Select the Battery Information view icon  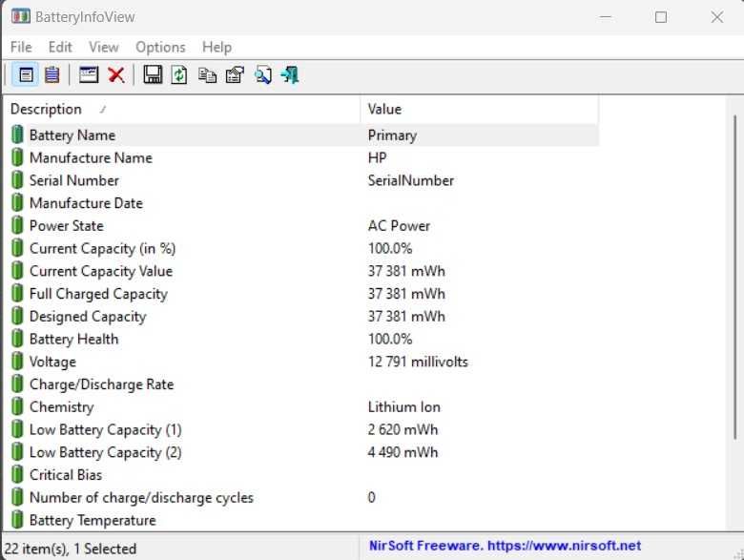26,75
